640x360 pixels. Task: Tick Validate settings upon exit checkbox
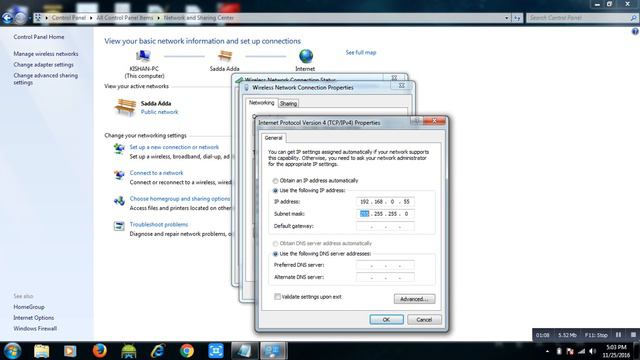[x=278, y=297]
